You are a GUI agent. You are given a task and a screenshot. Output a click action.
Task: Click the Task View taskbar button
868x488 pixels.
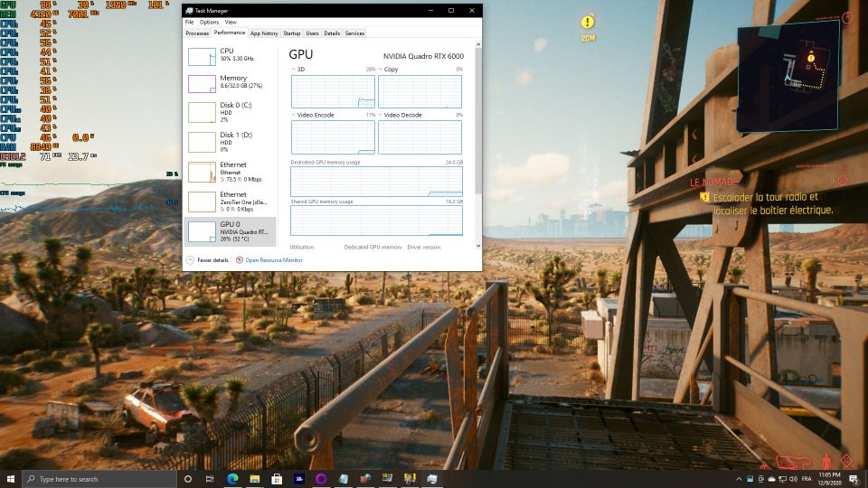click(x=211, y=479)
